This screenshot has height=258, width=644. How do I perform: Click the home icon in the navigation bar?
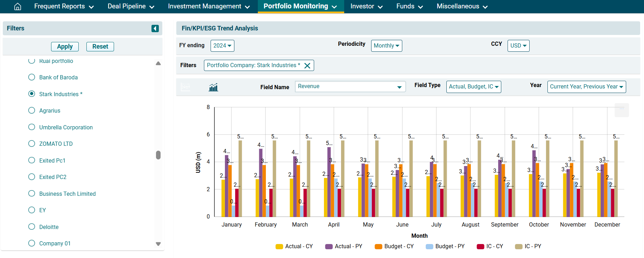(x=17, y=7)
